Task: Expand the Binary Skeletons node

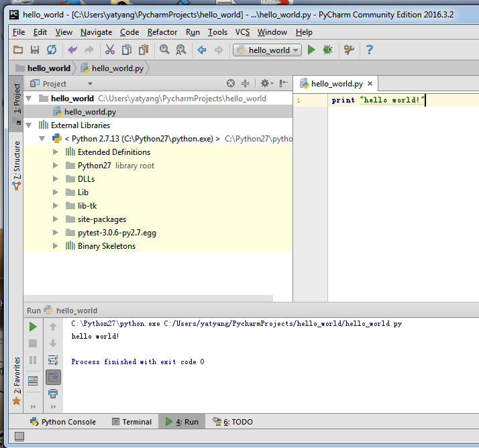Action: [x=55, y=246]
